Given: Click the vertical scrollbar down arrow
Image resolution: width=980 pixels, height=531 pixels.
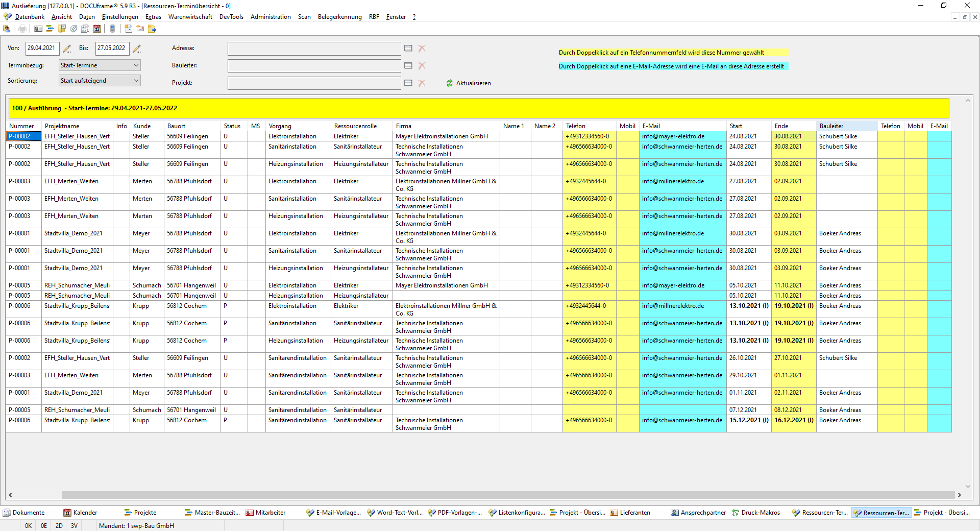Looking at the screenshot, I should click(968, 487).
